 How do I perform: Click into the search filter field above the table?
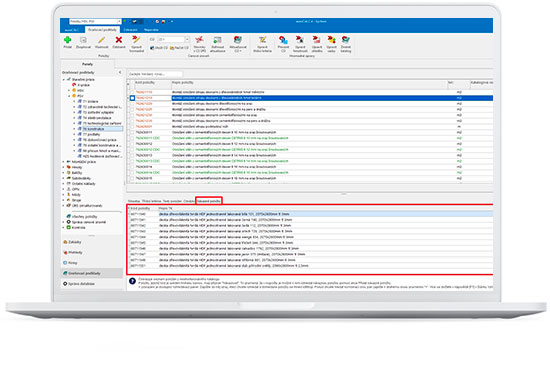pos(155,74)
